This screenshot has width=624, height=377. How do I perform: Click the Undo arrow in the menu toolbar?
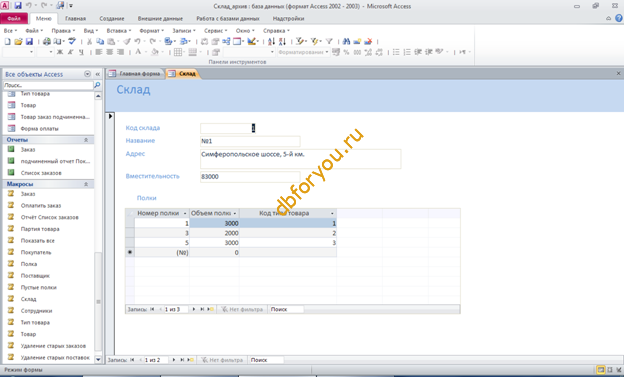pyautogui.click(x=137, y=41)
